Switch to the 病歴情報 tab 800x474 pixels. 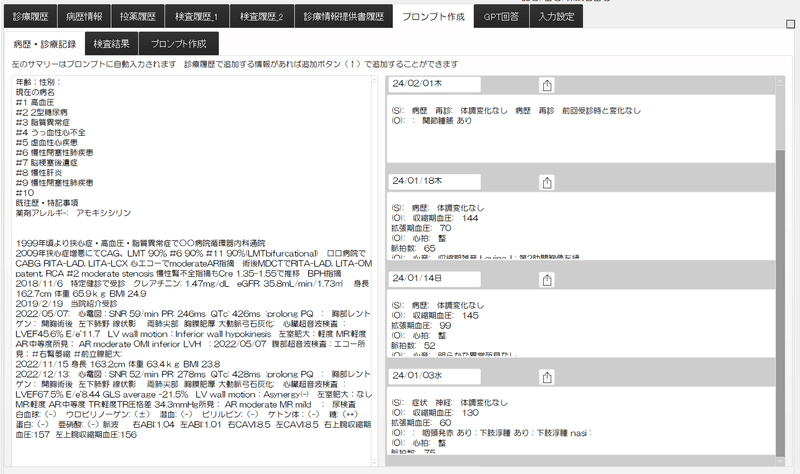84,16
